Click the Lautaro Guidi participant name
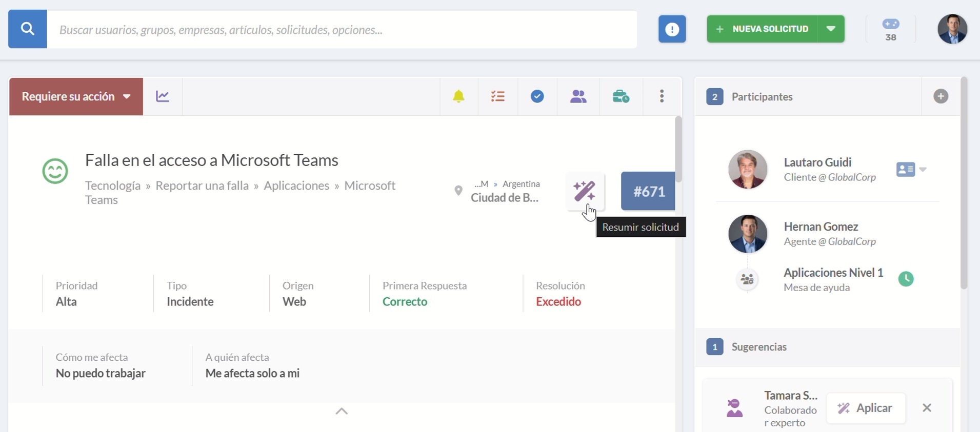 pos(817,162)
